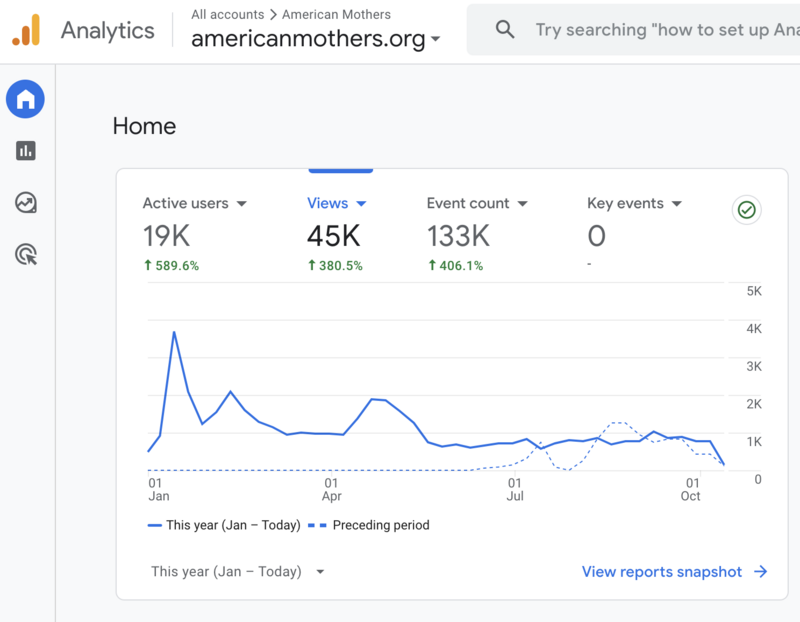
Task: Click the search magnifier icon
Action: pyautogui.click(x=505, y=29)
